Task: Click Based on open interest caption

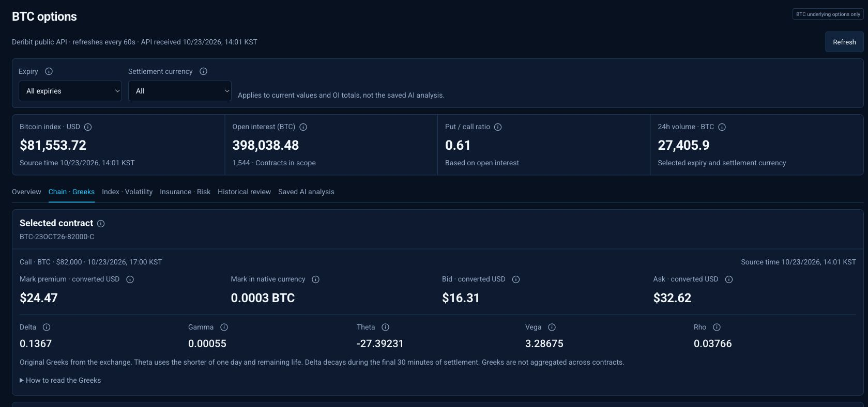Action: click(x=482, y=163)
